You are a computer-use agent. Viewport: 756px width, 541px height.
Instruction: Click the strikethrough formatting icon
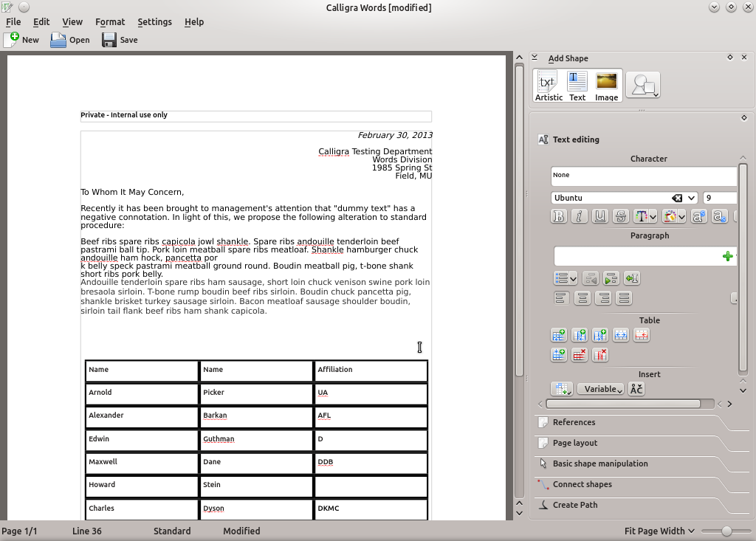tap(621, 216)
